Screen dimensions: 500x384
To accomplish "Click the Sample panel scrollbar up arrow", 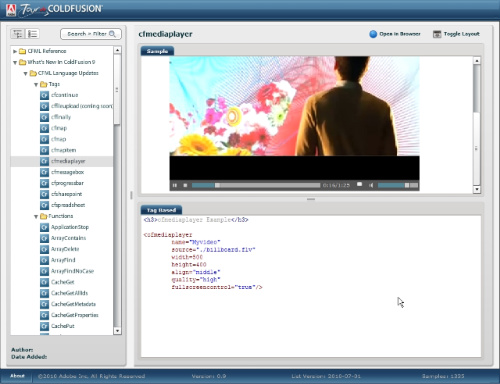I will pyautogui.click(x=477, y=61).
